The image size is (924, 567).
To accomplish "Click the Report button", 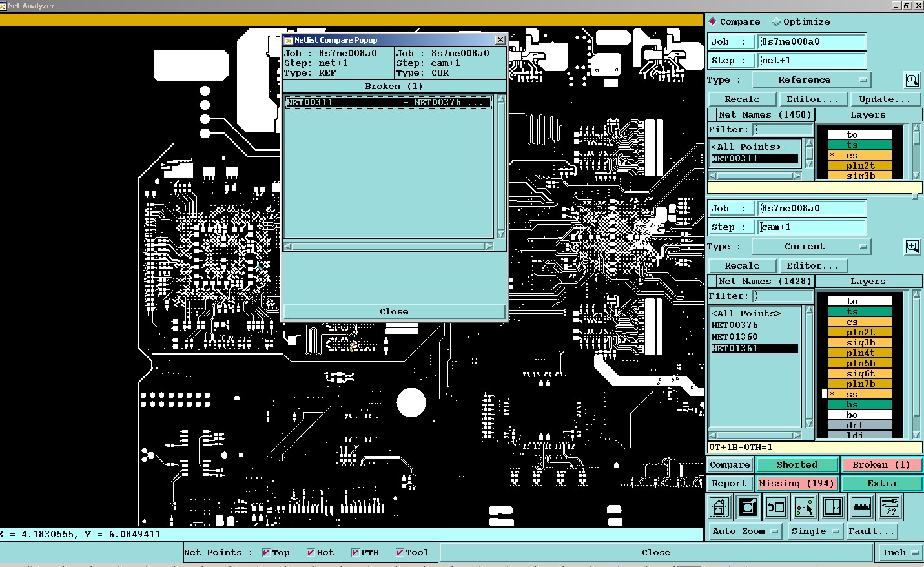I will (x=730, y=484).
